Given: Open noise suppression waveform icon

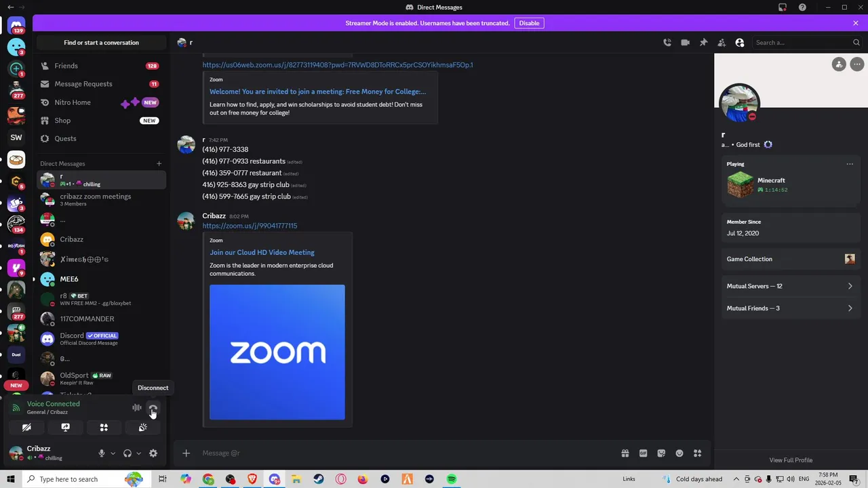Looking at the screenshot, I should point(137,408).
